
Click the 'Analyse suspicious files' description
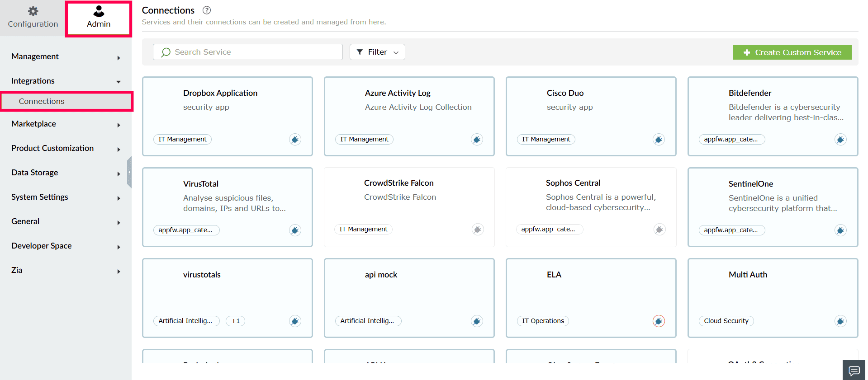[x=234, y=203]
